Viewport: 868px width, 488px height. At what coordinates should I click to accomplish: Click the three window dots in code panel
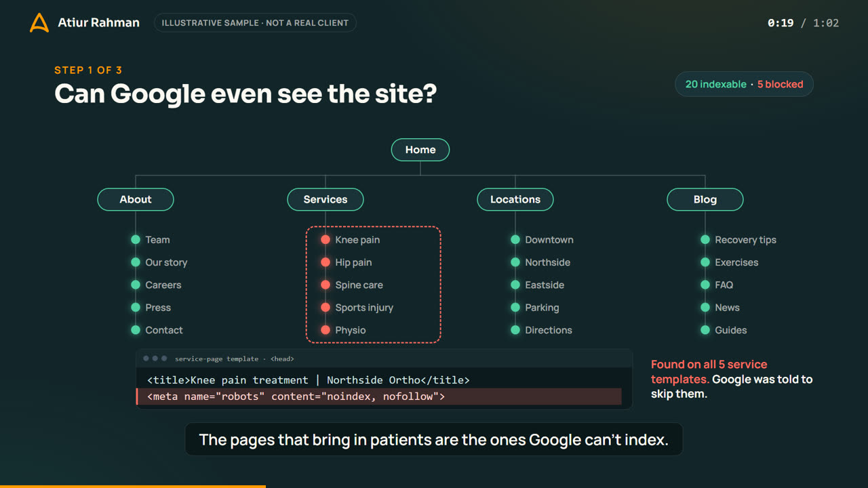tap(155, 359)
